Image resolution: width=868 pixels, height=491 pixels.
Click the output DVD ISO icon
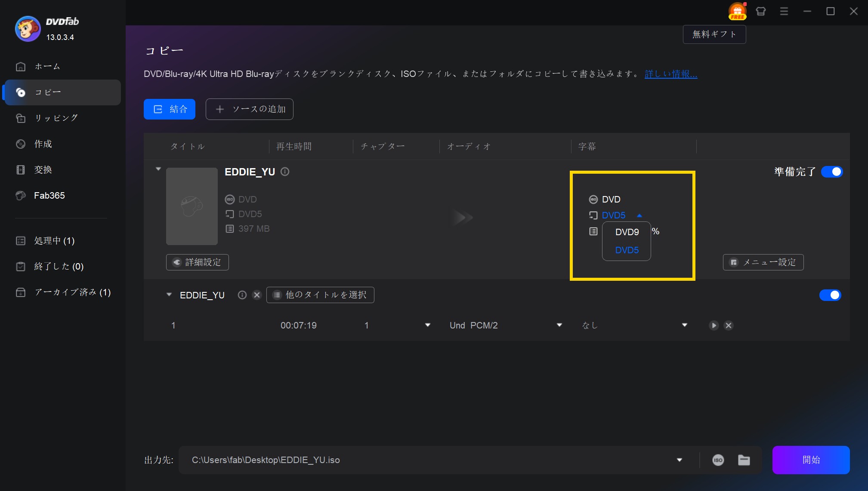tap(593, 199)
